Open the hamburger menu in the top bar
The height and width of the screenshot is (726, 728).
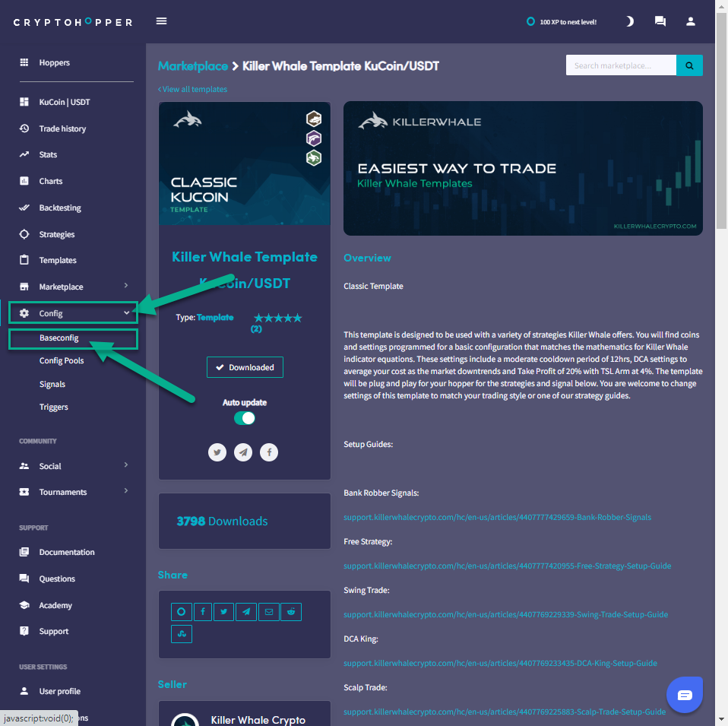[x=161, y=21]
